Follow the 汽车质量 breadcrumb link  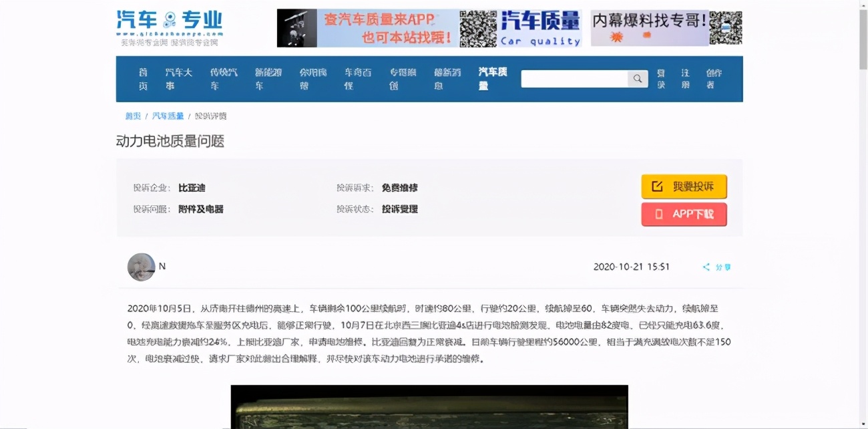(x=167, y=115)
